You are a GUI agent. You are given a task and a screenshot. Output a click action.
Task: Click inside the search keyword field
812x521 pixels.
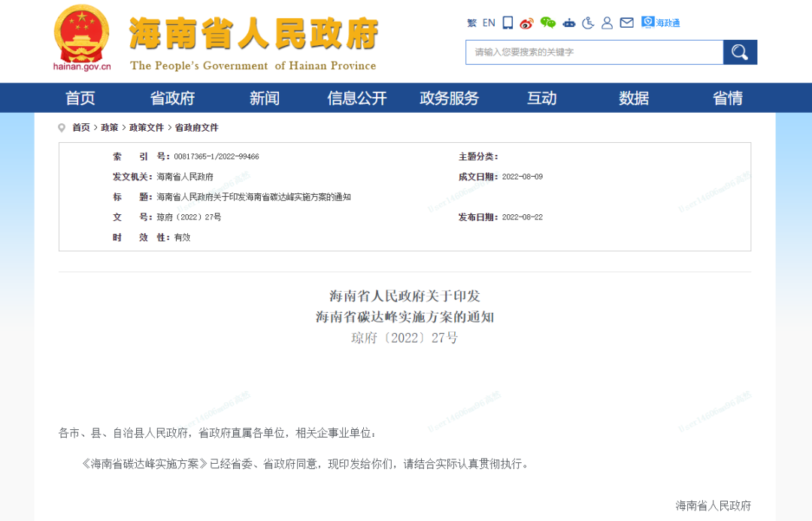(594, 52)
